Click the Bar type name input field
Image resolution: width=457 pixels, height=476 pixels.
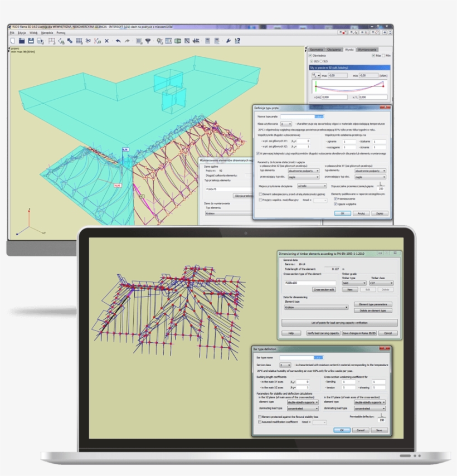[302, 358]
